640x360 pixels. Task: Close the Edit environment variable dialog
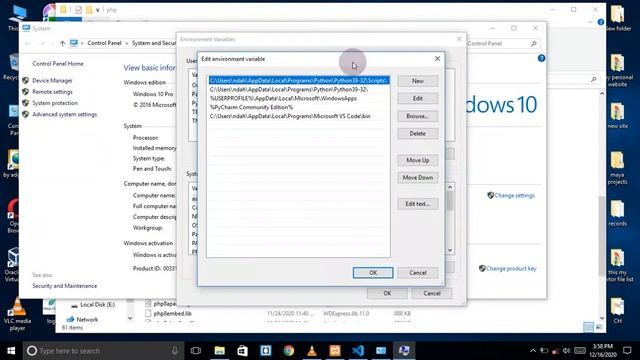coord(437,59)
